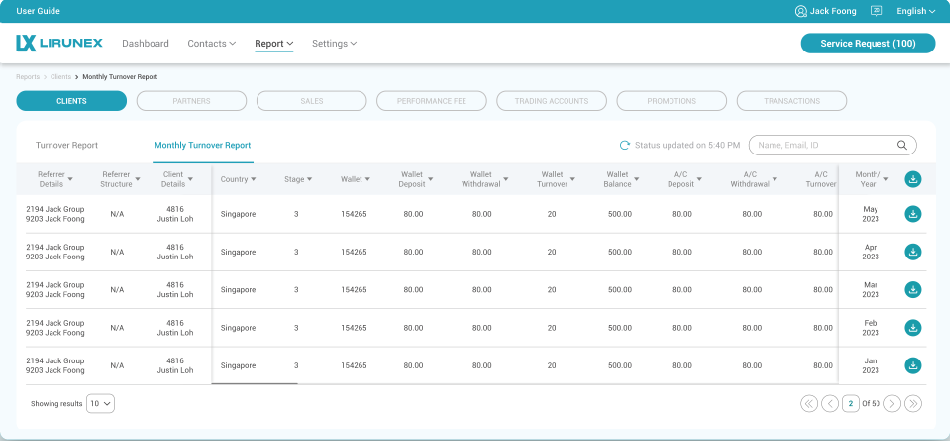The height and width of the screenshot is (441, 950).
Task: Open the English language dropdown
Action: [x=915, y=11]
